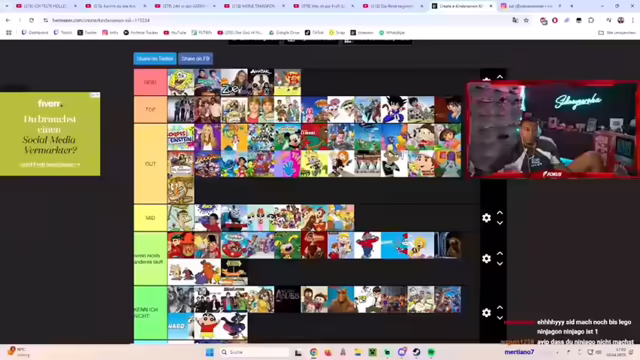The width and height of the screenshot is (640, 360).
Task: Move 'wenn nichts anderes läuft' tier down
Action: [x=500, y=264]
